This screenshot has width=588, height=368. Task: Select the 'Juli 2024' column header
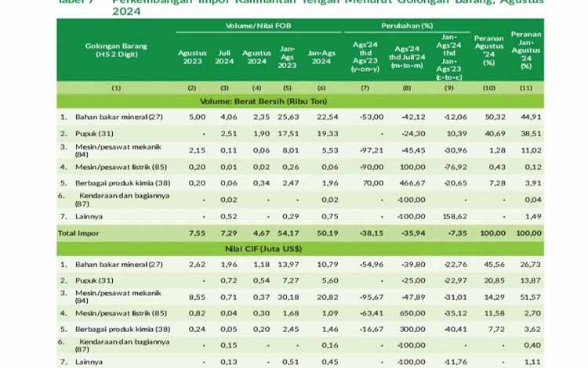[224, 57]
